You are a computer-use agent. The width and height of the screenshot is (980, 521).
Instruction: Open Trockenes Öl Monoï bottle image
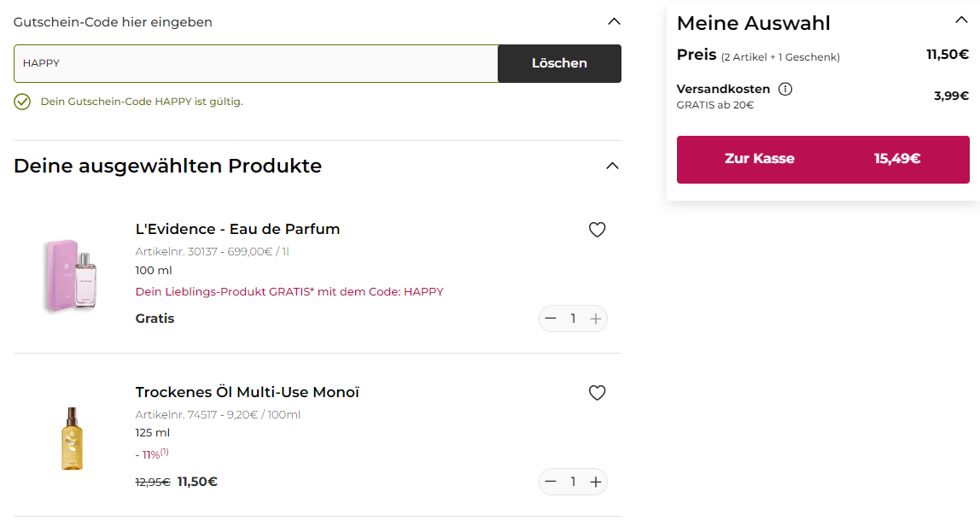point(72,438)
